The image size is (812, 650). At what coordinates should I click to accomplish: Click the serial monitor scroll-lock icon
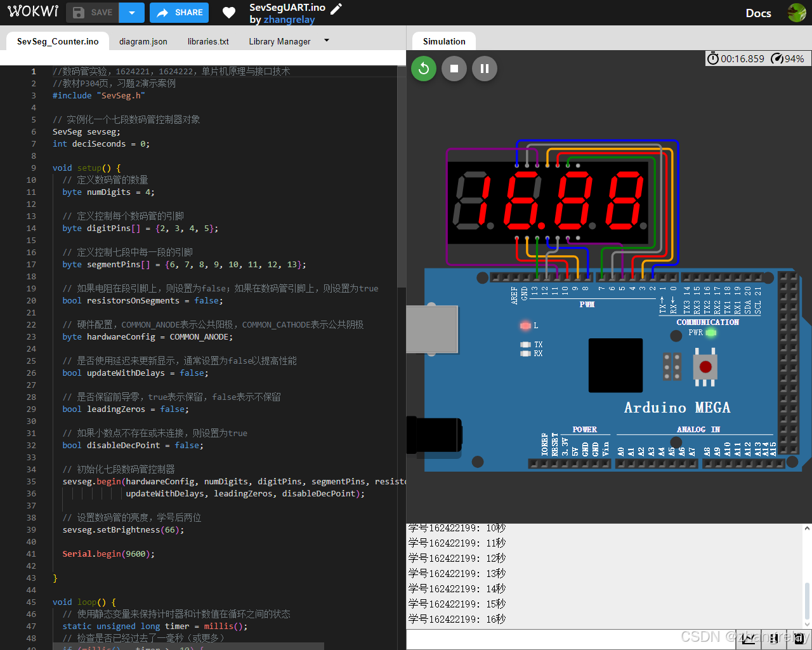pyautogui.click(x=775, y=639)
